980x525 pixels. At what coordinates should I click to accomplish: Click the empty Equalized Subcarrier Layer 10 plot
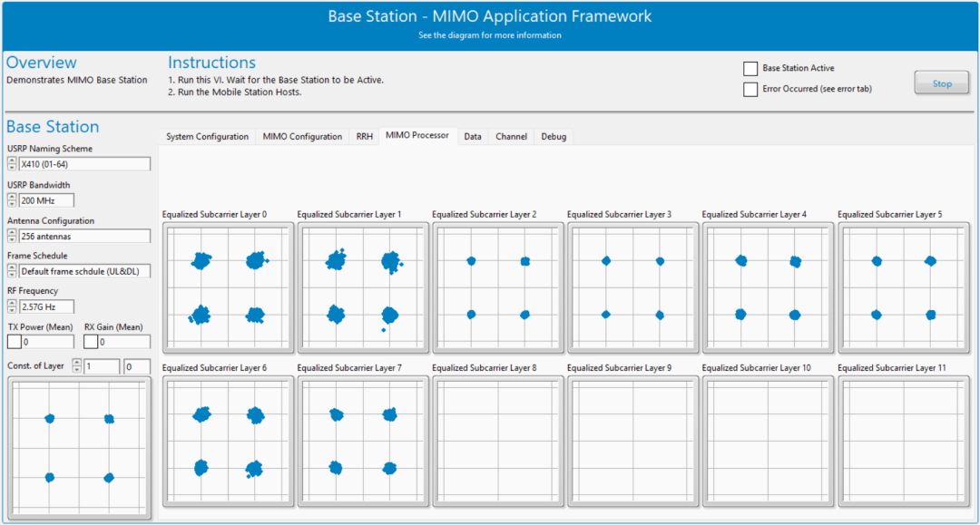click(x=769, y=441)
